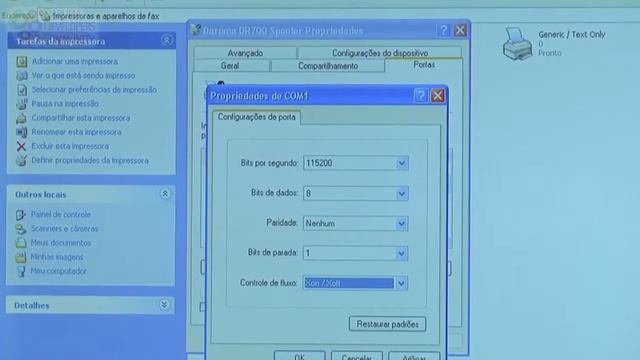Collapse the Outros locais panel
Viewport: 640px width, 360px height.
click(x=165, y=194)
